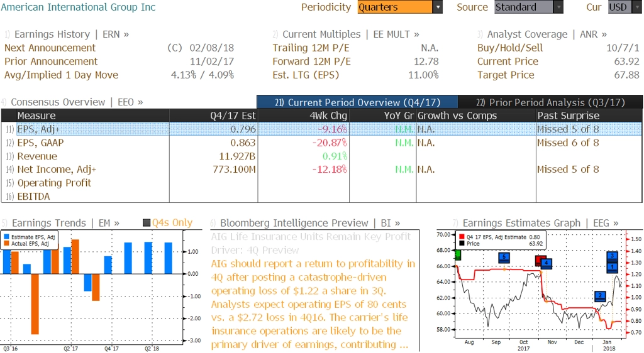Image resolution: width=644 pixels, height=353 pixels.
Task: Click EPS GAAP estimate 0.863
Action: [243, 143]
